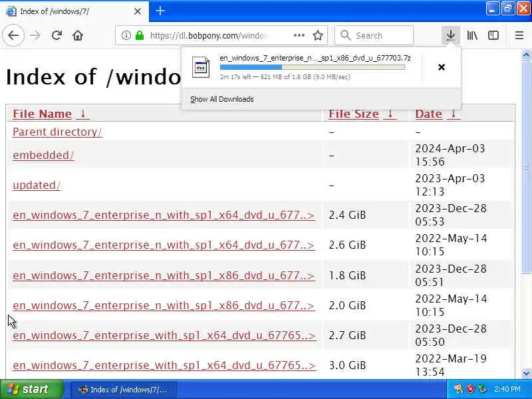Sort listing by File Name header
The image size is (532, 399).
coord(42,114)
